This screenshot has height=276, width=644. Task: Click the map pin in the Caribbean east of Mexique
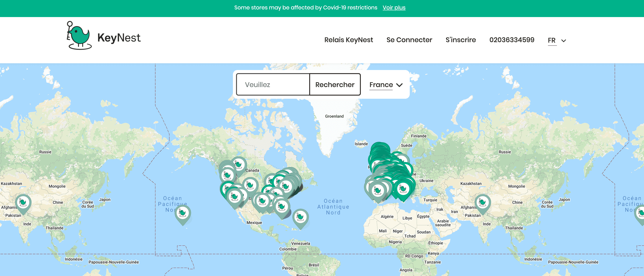pyautogui.click(x=300, y=219)
